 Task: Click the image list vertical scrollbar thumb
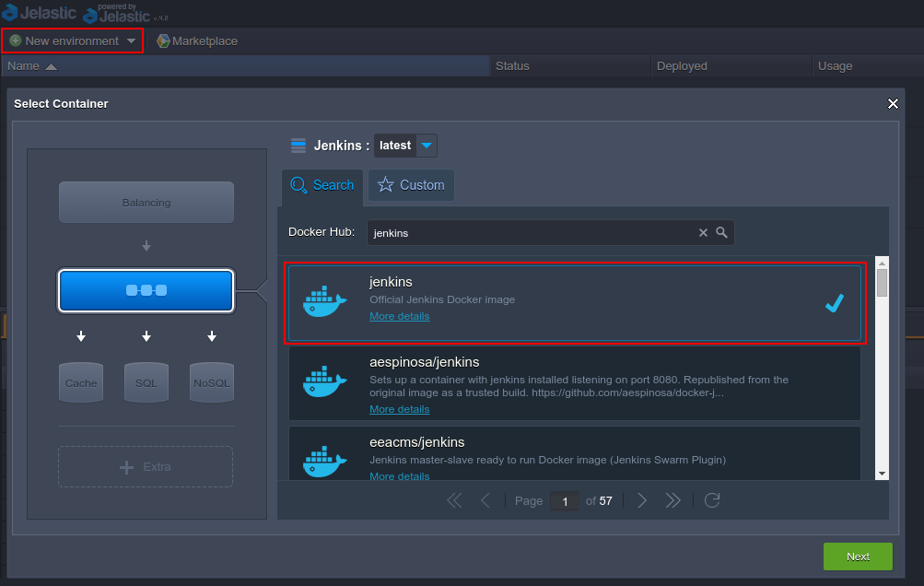point(882,283)
